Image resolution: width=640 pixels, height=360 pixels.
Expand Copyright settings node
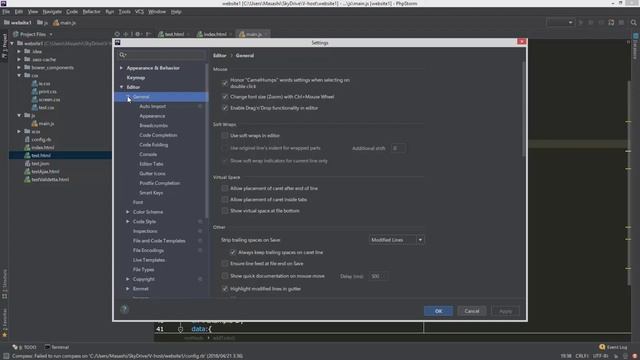pyautogui.click(x=128, y=279)
